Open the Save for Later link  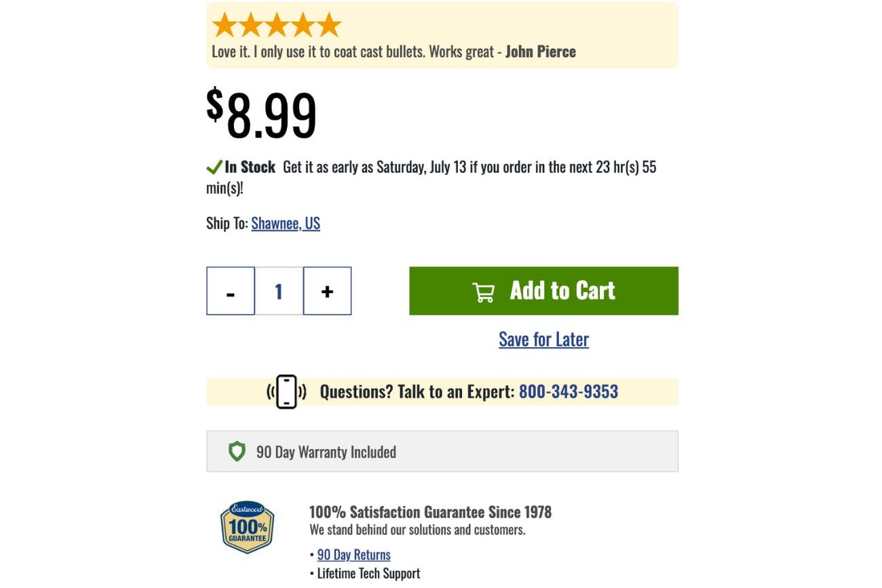pyautogui.click(x=543, y=339)
